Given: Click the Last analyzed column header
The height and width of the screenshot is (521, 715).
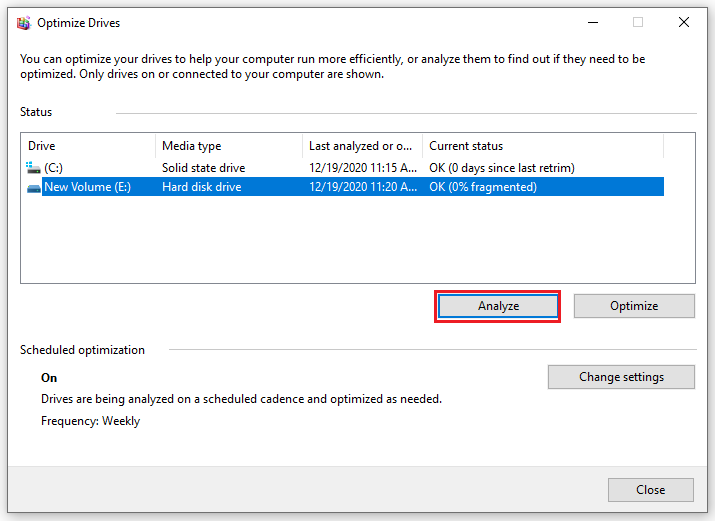Looking at the screenshot, I should [362, 146].
